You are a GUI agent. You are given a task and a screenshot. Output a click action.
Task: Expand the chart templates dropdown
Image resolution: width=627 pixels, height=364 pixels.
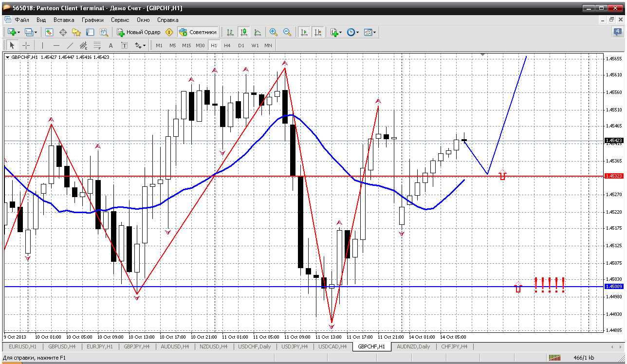(375, 32)
